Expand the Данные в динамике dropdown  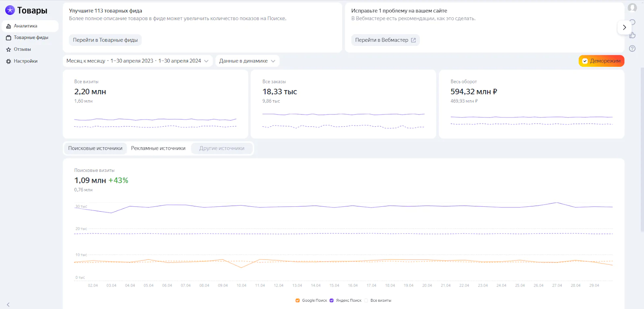click(x=247, y=61)
